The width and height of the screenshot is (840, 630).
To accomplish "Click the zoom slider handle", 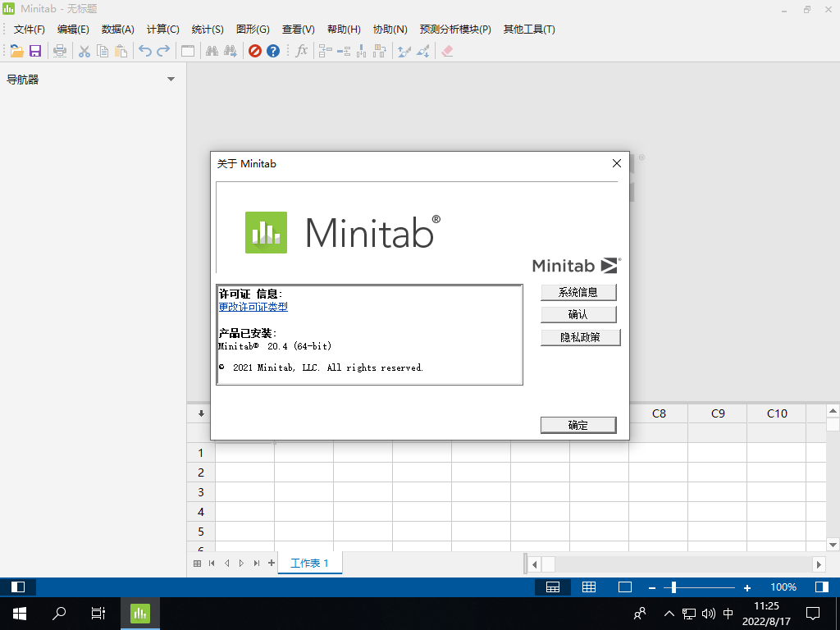I will tap(673, 587).
